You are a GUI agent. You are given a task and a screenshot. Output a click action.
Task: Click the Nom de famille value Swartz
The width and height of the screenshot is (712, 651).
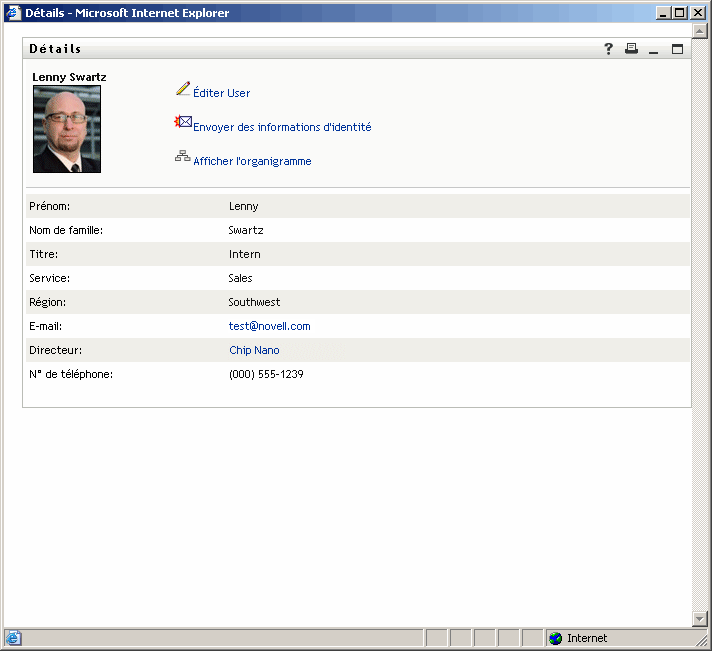[x=246, y=230]
